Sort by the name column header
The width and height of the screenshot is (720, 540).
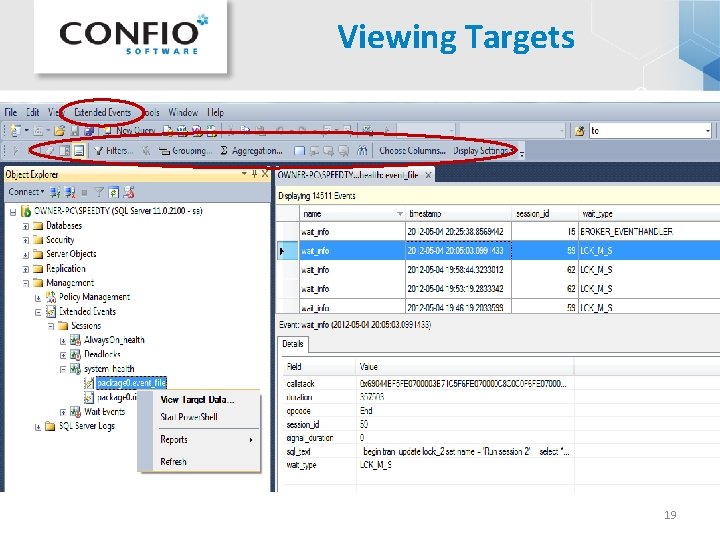(352, 214)
